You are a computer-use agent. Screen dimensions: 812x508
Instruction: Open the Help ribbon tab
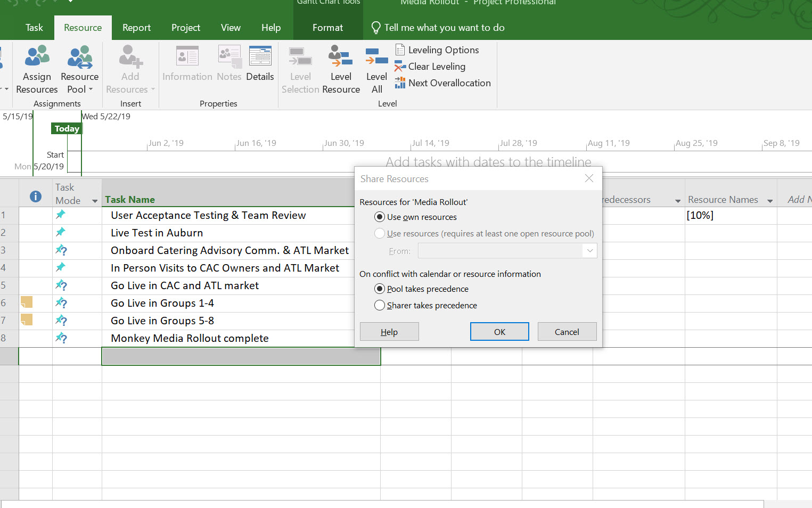271,28
